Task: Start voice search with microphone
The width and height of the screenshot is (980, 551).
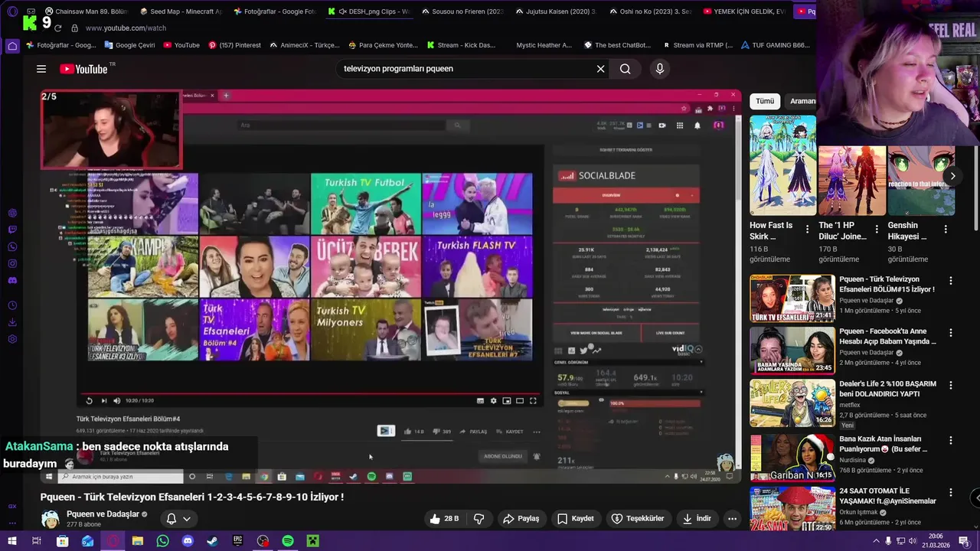Action: (659, 69)
